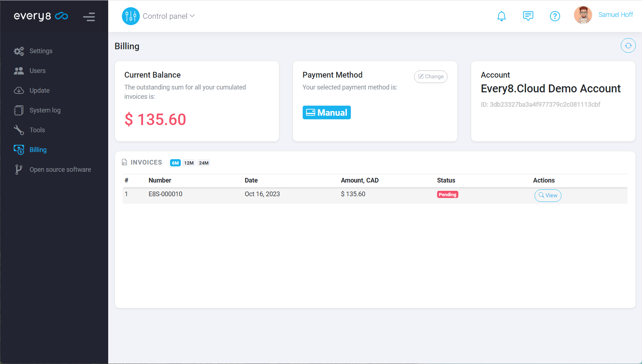Switch to the 12M invoice filter
Screen dimensions: 642x364
click(188, 163)
